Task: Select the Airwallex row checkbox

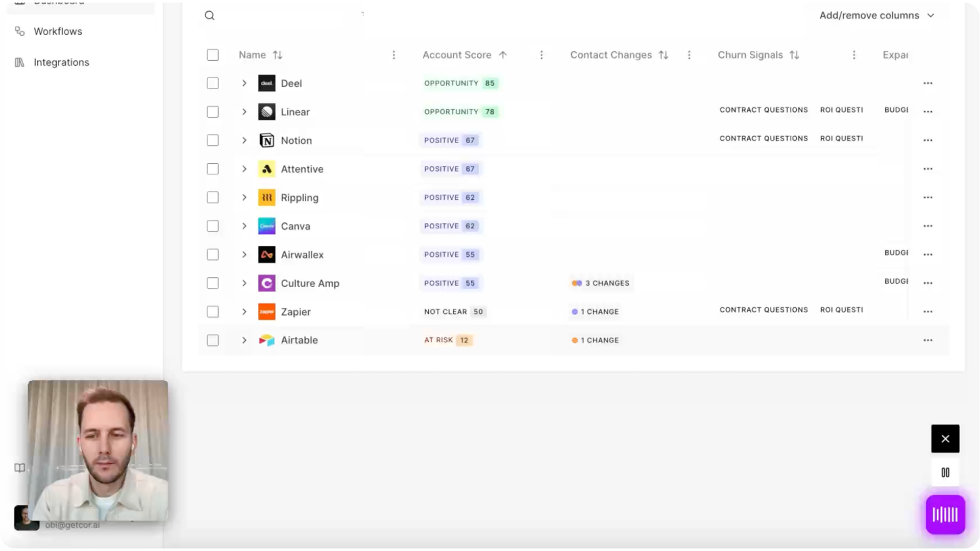Action: pyautogui.click(x=212, y=255)
